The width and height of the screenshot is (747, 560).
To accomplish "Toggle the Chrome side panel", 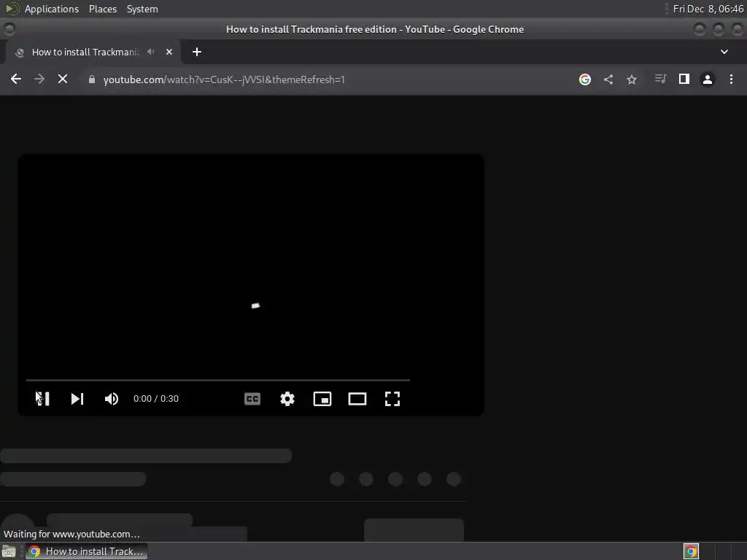I will click(684, 79).
